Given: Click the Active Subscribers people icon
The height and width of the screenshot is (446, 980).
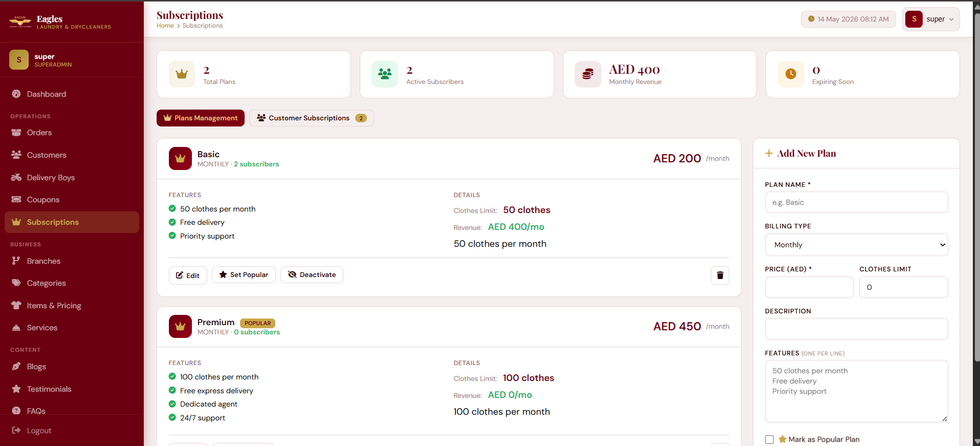Looking at the screenshot, I should (x=385, y=74).
